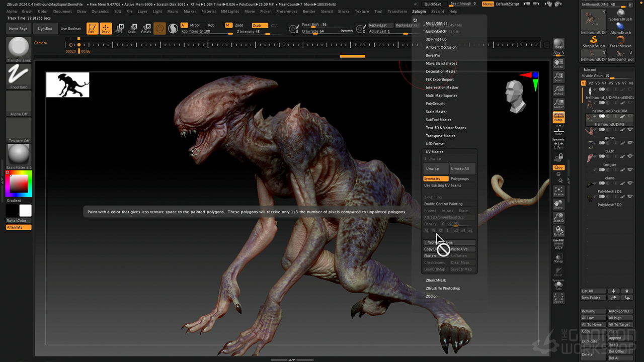Open the BasicMaterial2 material picker

tap(19, 157)
